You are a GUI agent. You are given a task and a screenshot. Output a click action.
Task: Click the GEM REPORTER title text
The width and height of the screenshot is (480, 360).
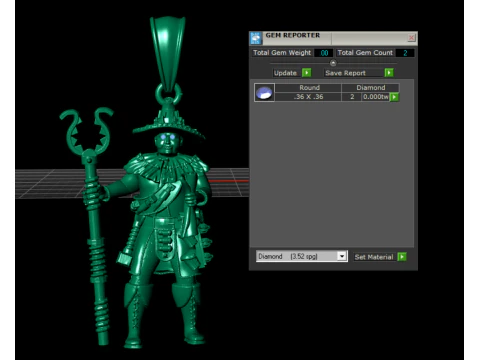point(293,35)
